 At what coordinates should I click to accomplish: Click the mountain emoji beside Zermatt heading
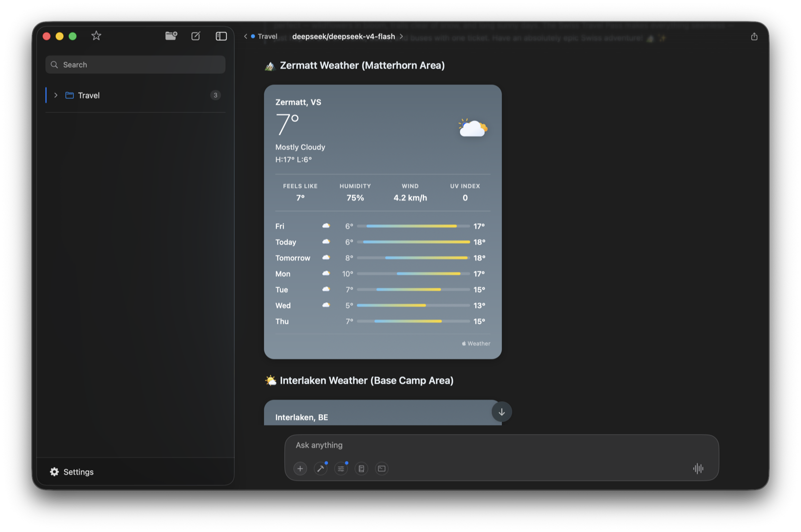pos(270,66)
